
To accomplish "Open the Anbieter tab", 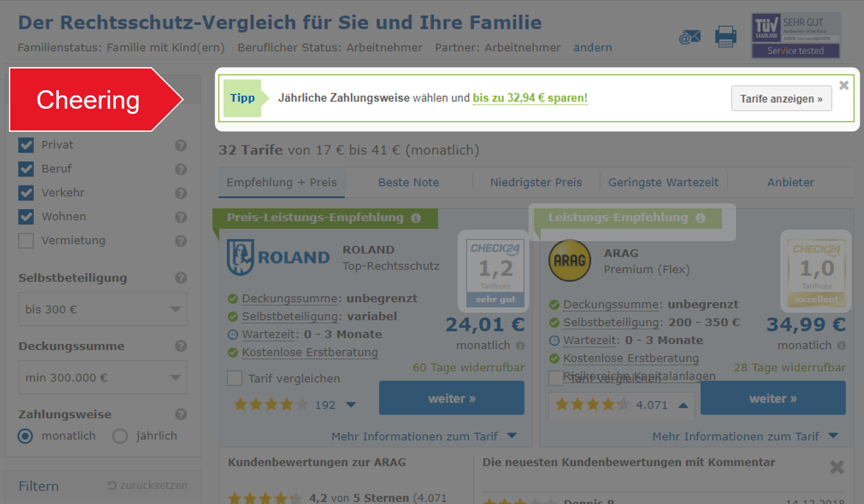I will pos(791,182).
